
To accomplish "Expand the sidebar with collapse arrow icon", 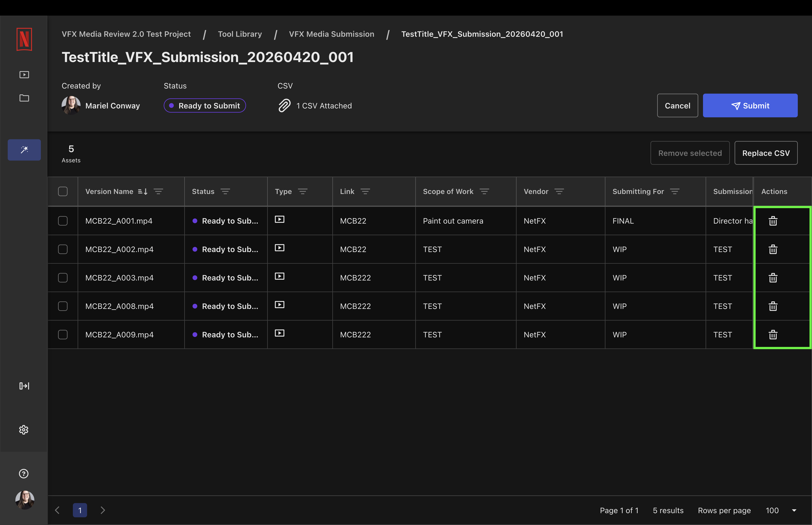I will 24,386.
